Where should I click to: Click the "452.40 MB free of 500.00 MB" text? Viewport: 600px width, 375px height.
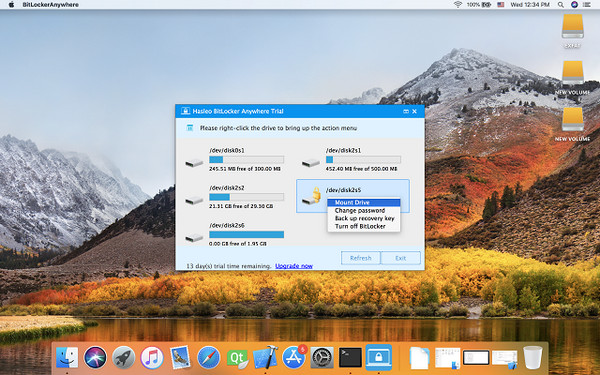click(362, 169)
